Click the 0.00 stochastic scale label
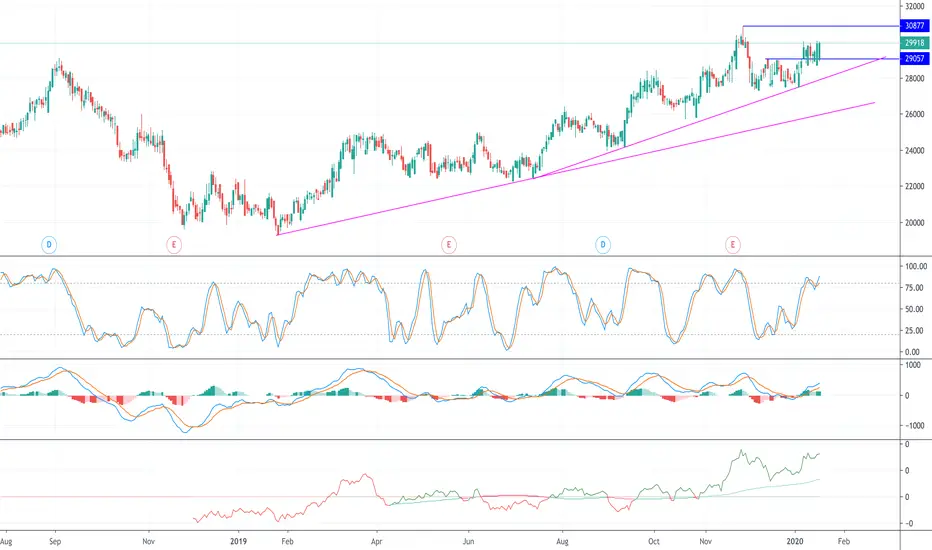Viewport: 932px width, 550px height. pos(912,352)
